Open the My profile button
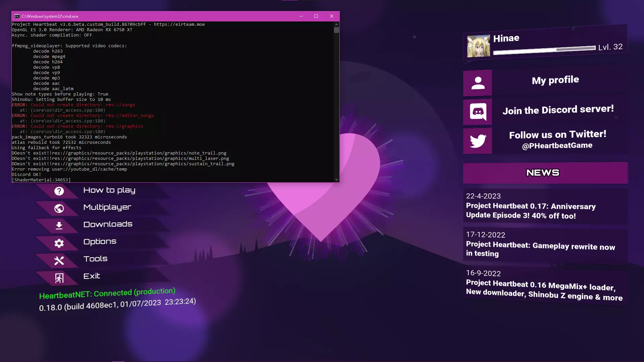The height and width of the screenshot is (362, 644). coord(555,80)
